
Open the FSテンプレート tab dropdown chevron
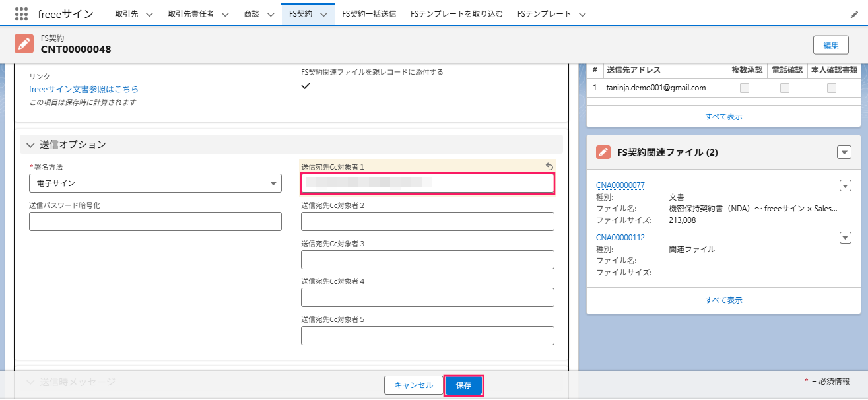point(583,14)
